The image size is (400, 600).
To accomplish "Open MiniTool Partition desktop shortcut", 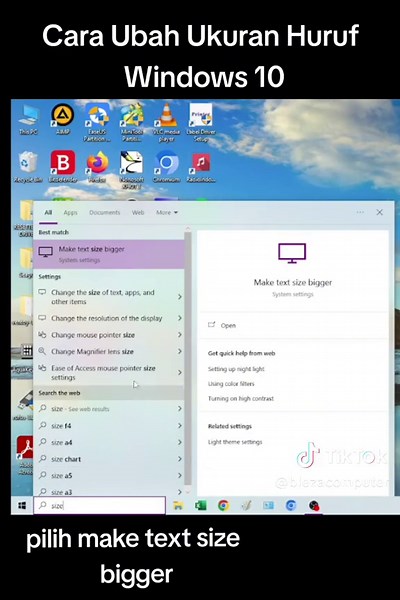I will (132, 122).
